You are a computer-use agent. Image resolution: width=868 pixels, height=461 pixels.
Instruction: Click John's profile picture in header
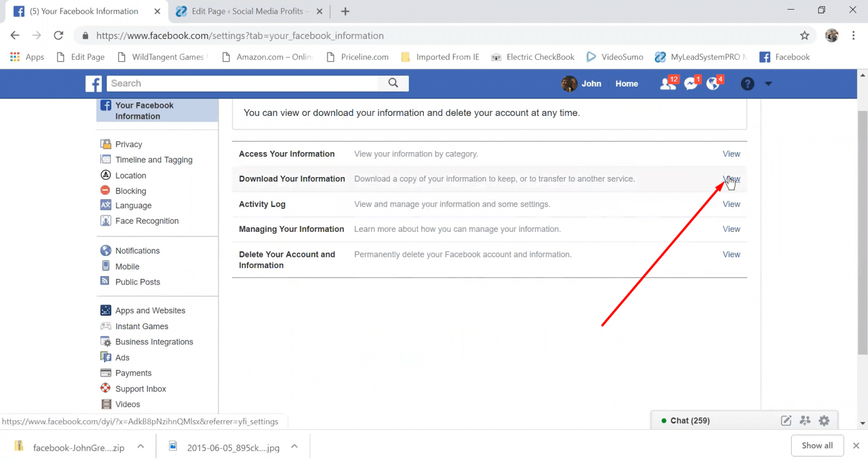[x=569, y=84]
